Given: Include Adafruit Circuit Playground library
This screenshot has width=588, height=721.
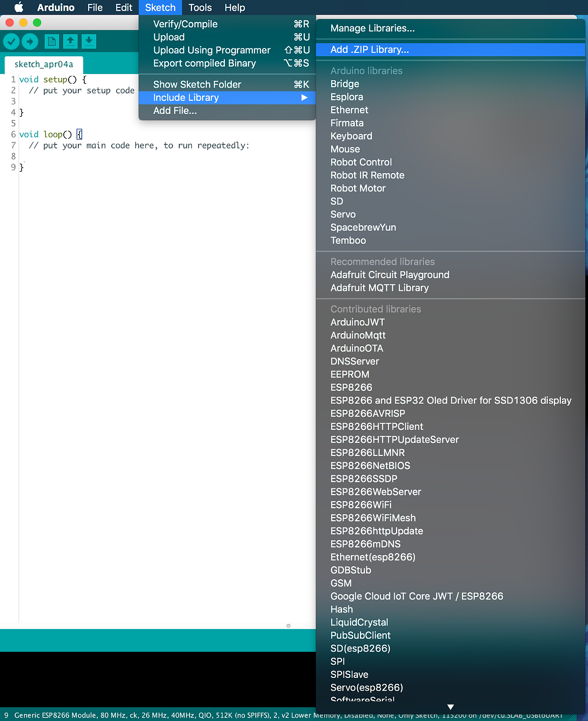Looking at the screenshot, I should pyautogui.click(x=451, y=275).
